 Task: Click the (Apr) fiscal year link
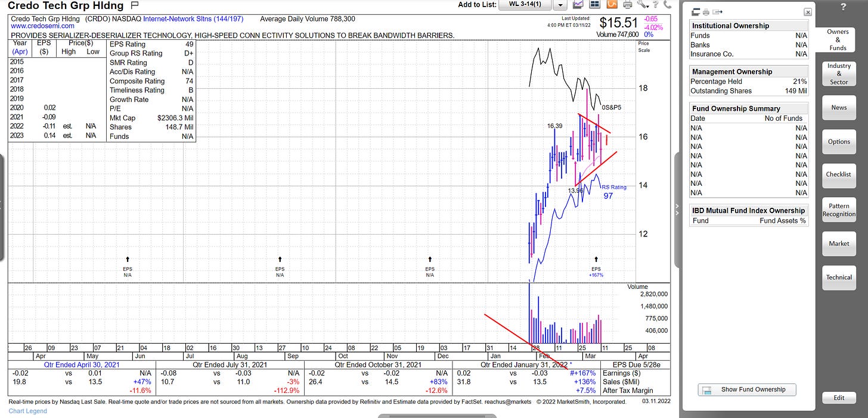pyautogui.click(x=20, y=52)
